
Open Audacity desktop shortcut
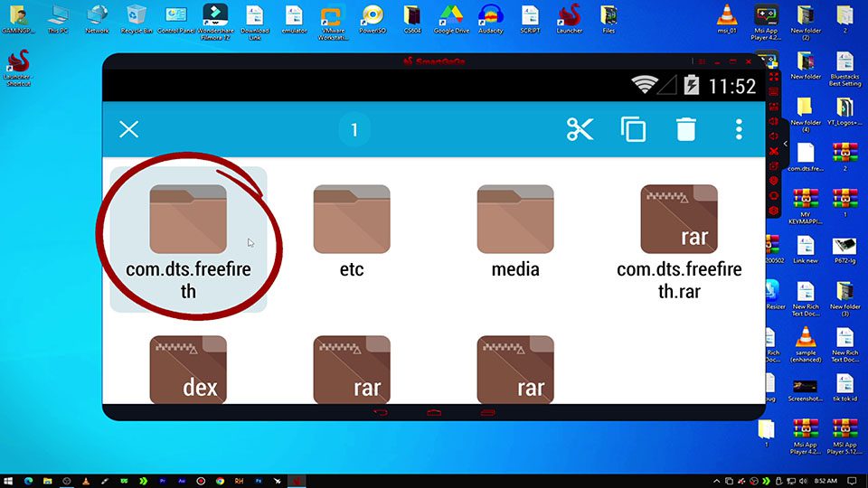pos(490,19)
